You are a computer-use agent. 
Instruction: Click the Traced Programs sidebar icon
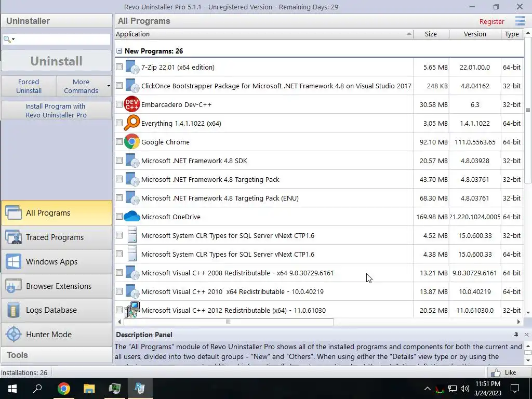(x=14, y=237)
